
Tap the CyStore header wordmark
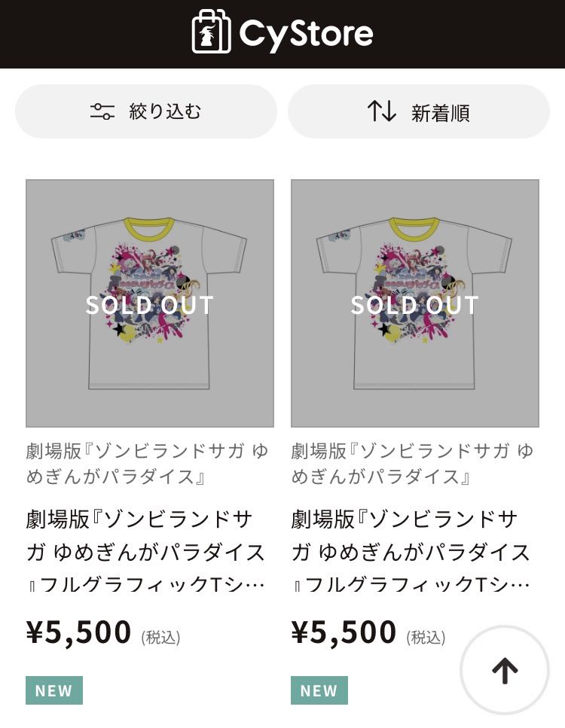click(306, 33)
